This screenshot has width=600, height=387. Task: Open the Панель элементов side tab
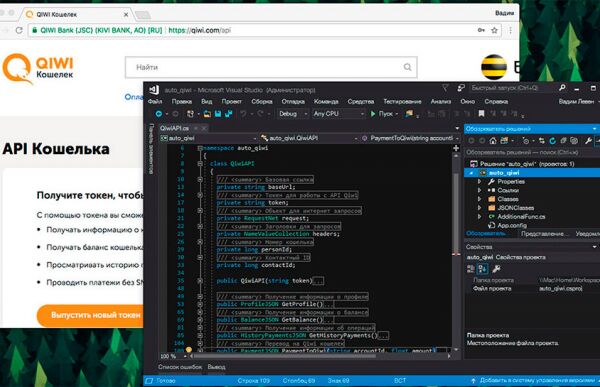(151, 149)
